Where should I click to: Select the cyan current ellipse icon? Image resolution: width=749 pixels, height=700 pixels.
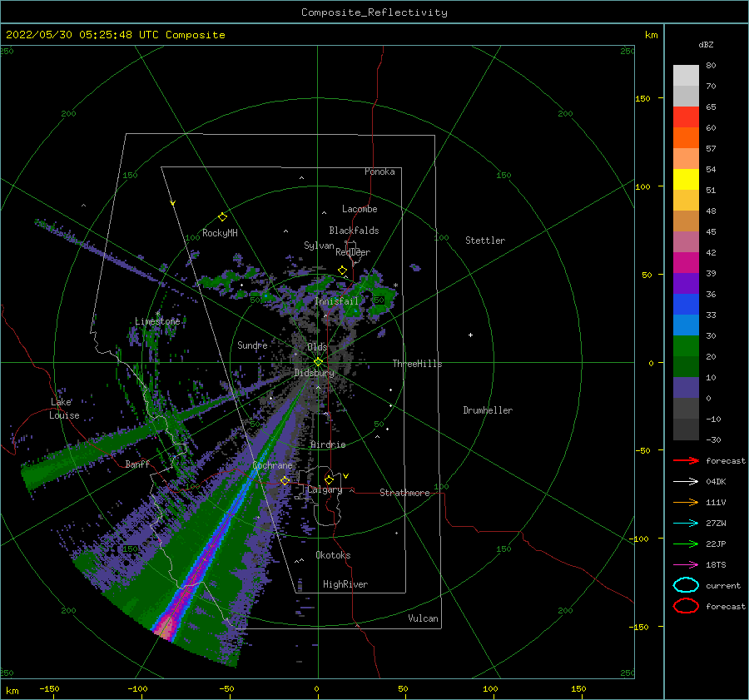[686, 585]
